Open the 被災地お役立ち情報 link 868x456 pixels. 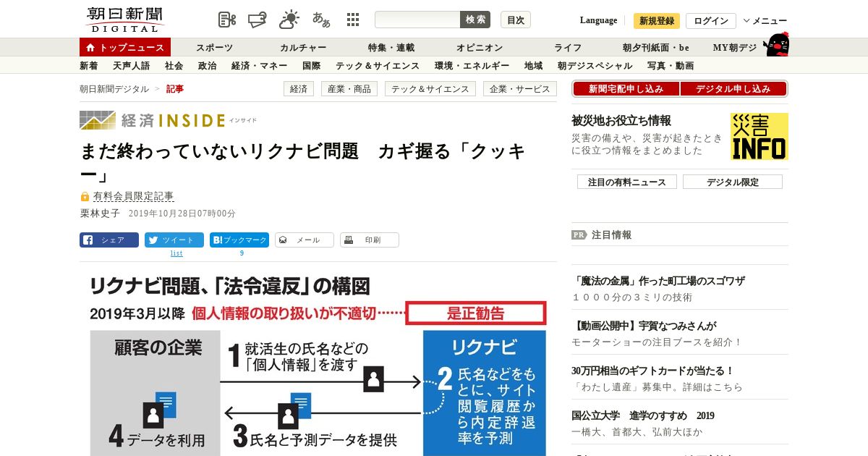click(x=621, y=120)
